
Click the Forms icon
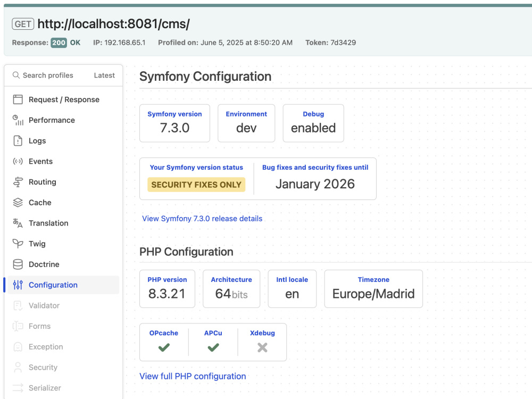click(18, 326)
